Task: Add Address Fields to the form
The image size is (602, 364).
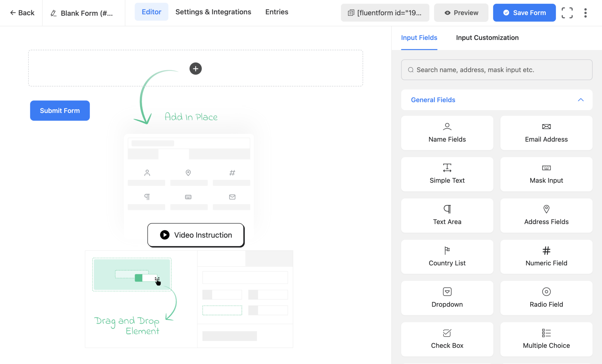Action: [x=546, y=215]
